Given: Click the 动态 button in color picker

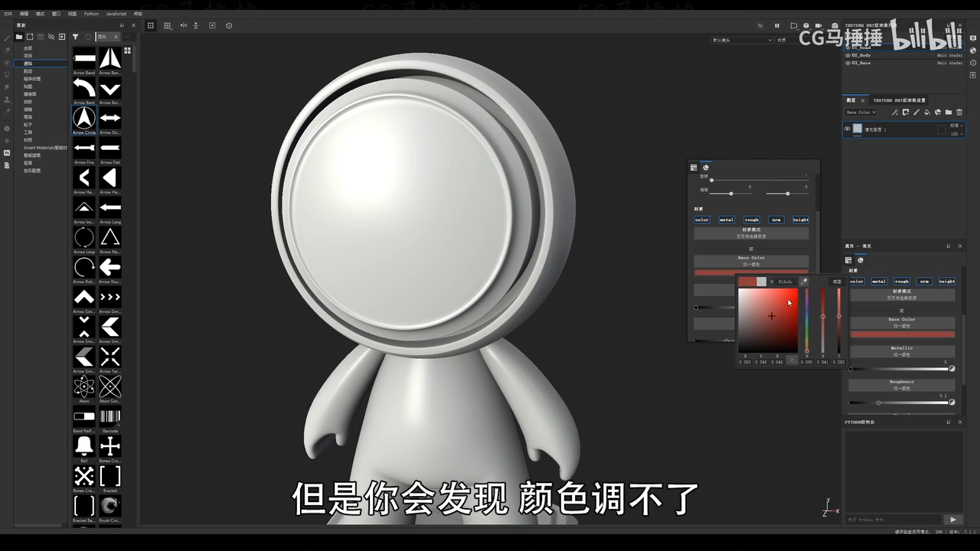Looking at the screenshot, I should [x=837, y=282].
